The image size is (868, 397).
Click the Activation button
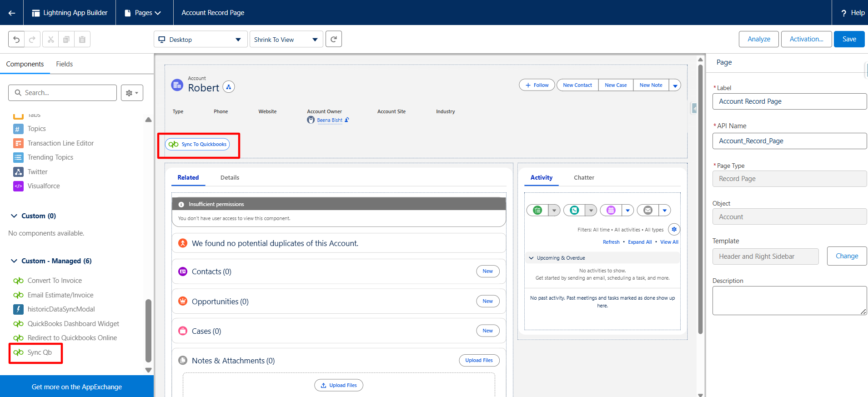[806, 39]
